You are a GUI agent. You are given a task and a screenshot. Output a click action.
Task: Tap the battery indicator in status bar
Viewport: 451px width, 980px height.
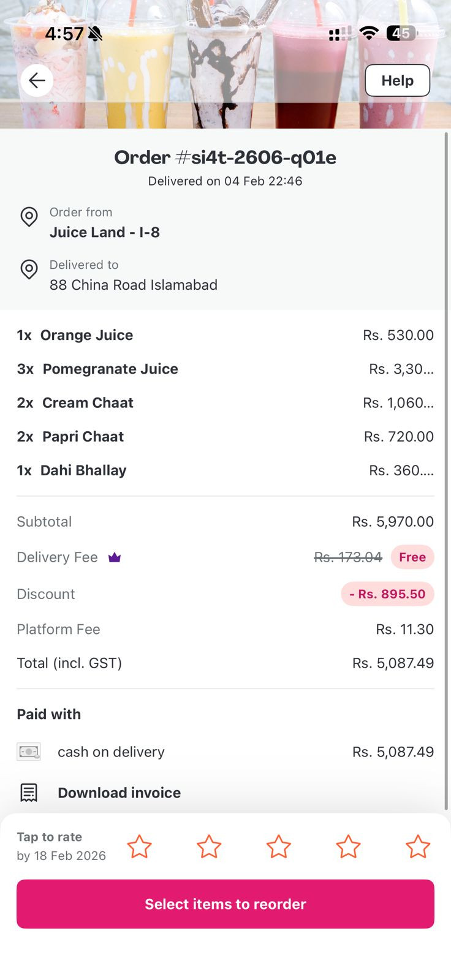click(401, 34)
